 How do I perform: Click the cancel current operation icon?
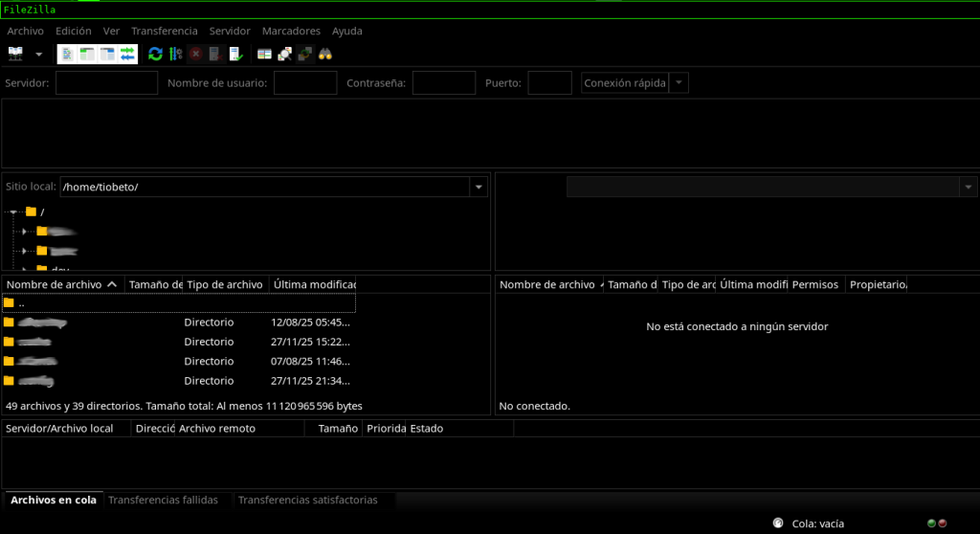click(x=195, y=55)
